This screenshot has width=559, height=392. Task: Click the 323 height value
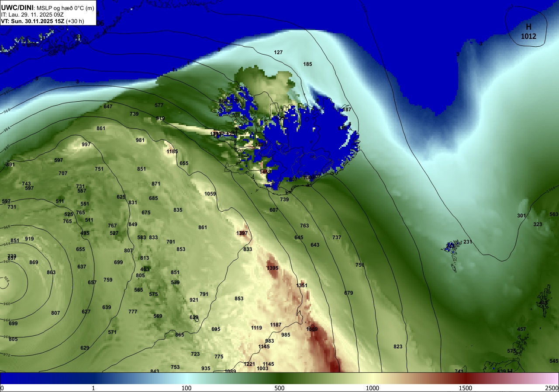[538, 224]
